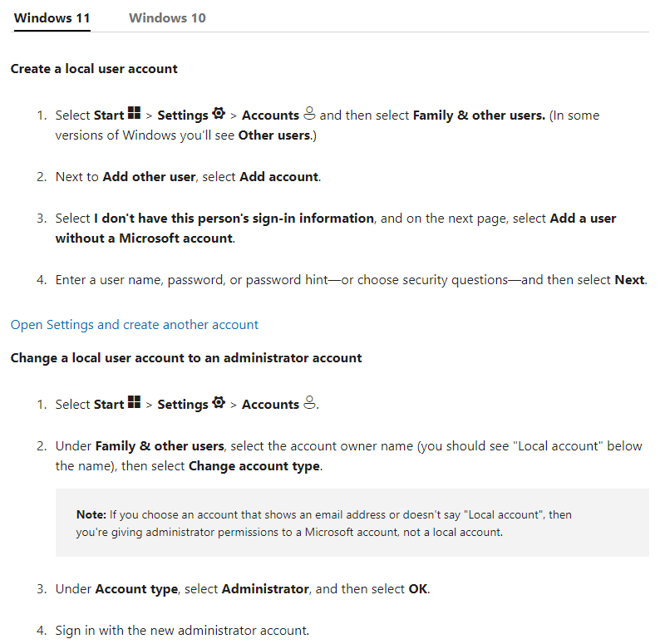Screen dimensions: 660x644
Task: Switch to the Windows 10 tab
Action: tap(167, 18)
